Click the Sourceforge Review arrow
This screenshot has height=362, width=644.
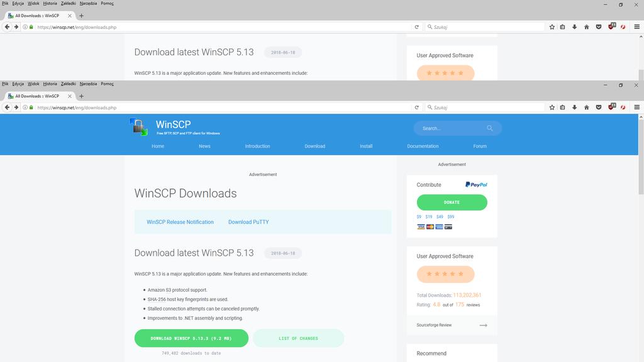click(x=484, y=325)
